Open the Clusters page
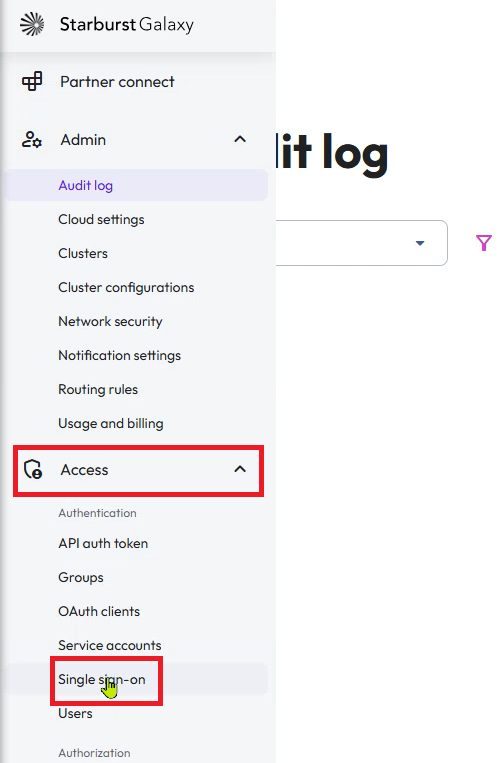504x763 pixels. point(83,254)
